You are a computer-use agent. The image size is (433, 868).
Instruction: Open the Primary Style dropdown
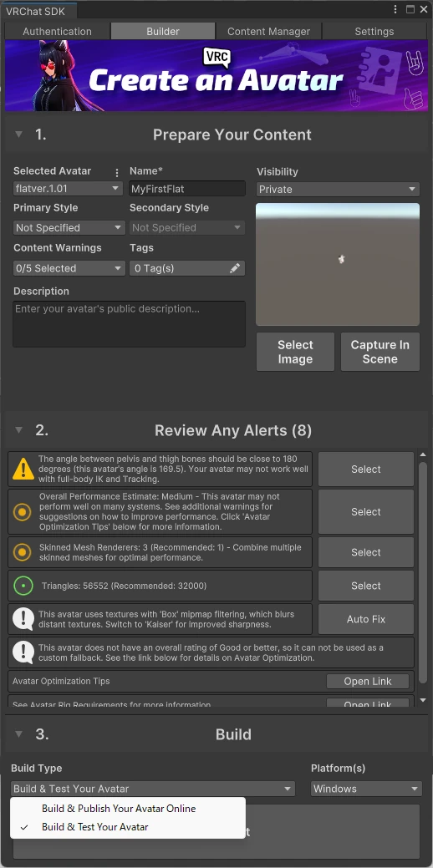pyautogui.click(x=69, y=227)
